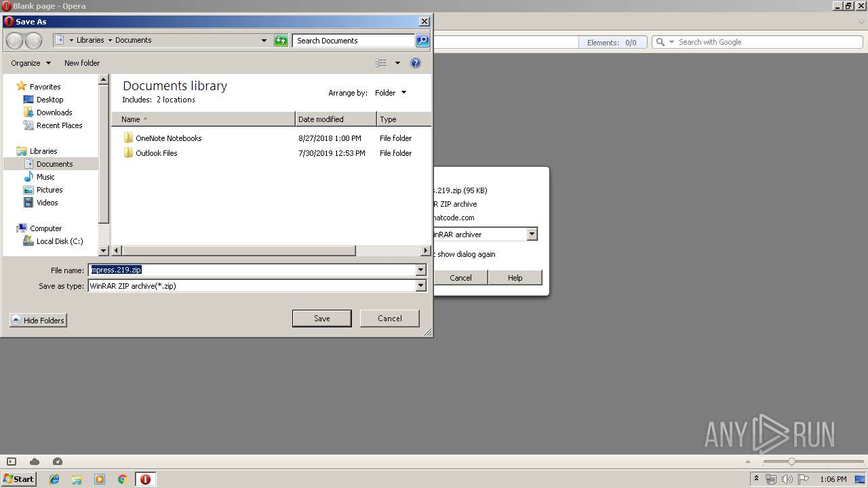Screen dimensions: 868x488
Task: Open the Save As help icon
Action: coord(416,63)
